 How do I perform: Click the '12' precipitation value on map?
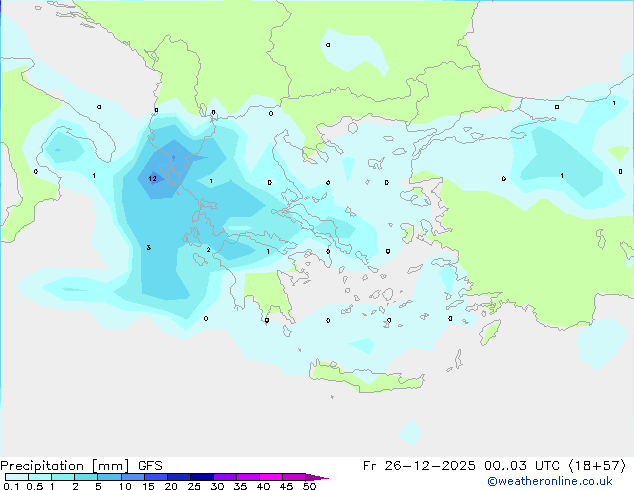click(152, 178)
